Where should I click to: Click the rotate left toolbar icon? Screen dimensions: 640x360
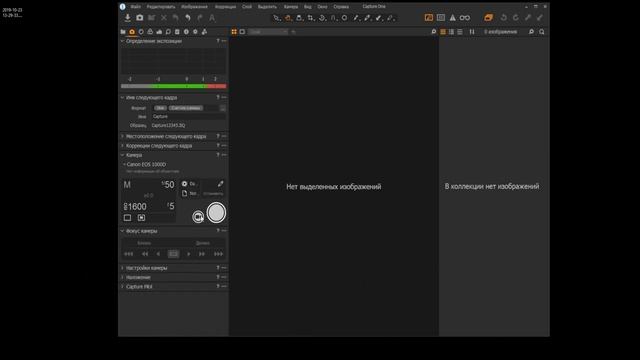(x=504, y=18)
